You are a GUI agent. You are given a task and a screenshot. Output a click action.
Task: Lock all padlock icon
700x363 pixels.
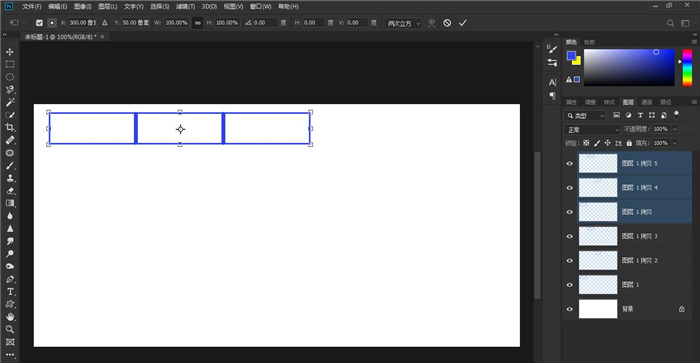(x=629, y=143)
